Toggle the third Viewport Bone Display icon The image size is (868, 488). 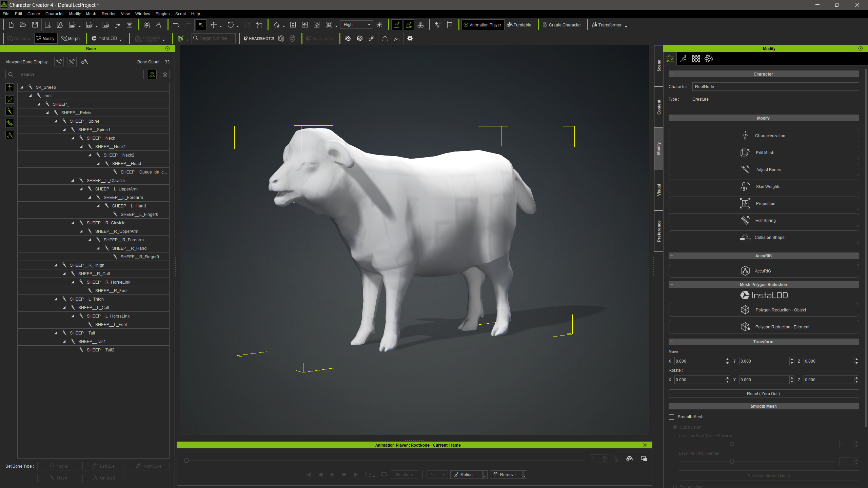[84, 62]
